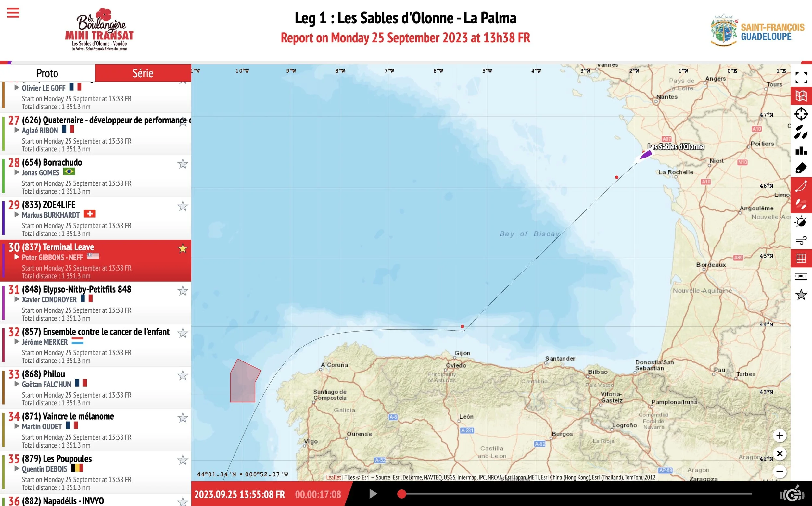Toggle boat name labels tag icon
Screen dimensions: 812x506
pos(801,168)
